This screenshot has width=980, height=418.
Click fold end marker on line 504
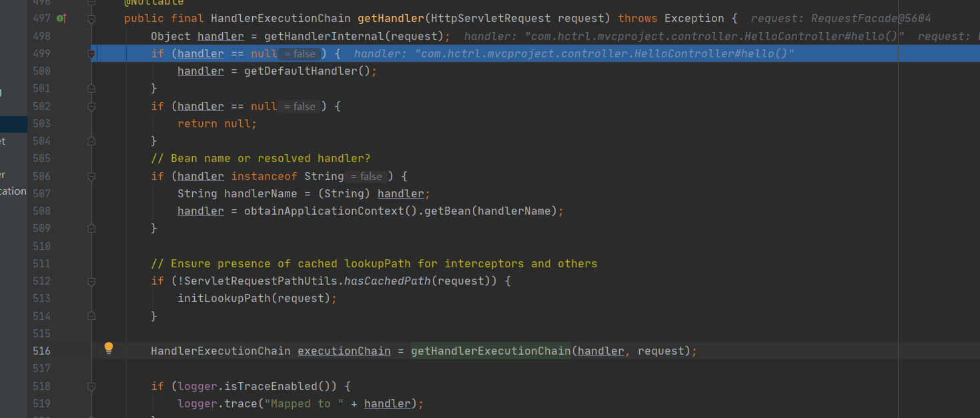(x=91, y=141)
